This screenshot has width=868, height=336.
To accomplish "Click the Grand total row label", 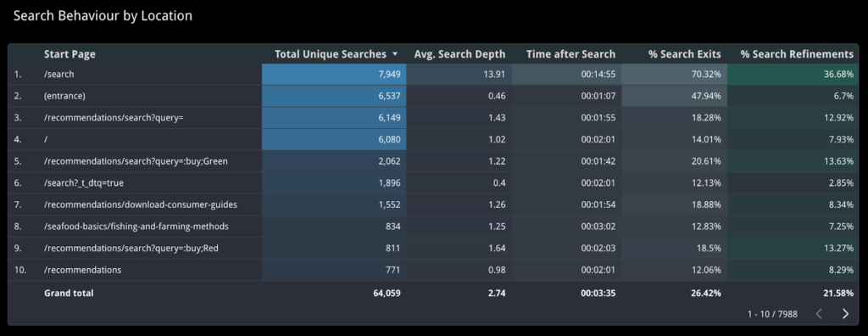I will pyautogui.click(x=69, y=293).
